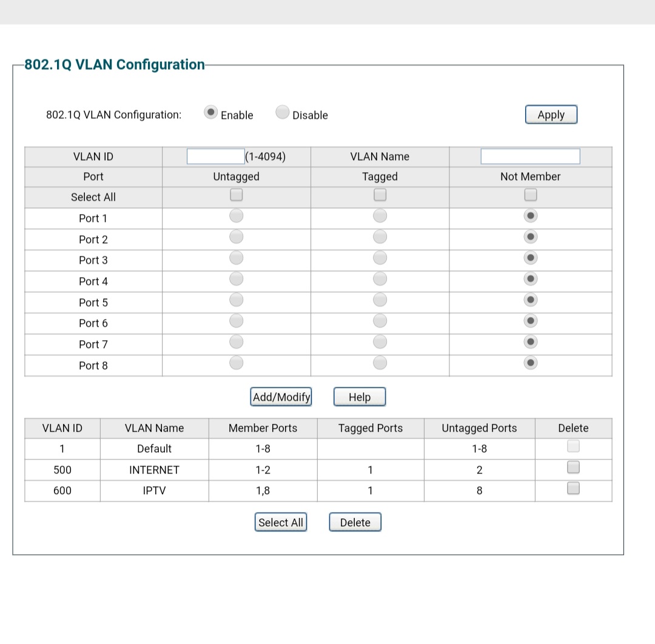Click the Tagged Ports column header
Screen dimensions: 655x644
coord(371,428)
